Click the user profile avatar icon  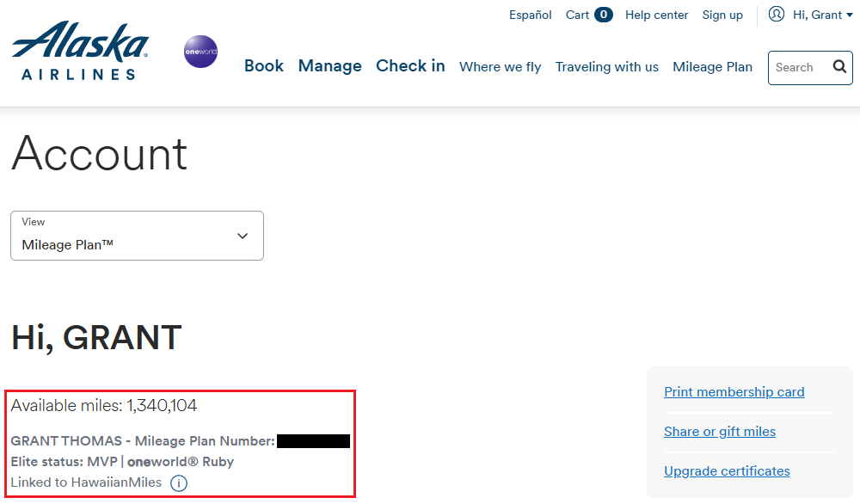tap(776, 15)
